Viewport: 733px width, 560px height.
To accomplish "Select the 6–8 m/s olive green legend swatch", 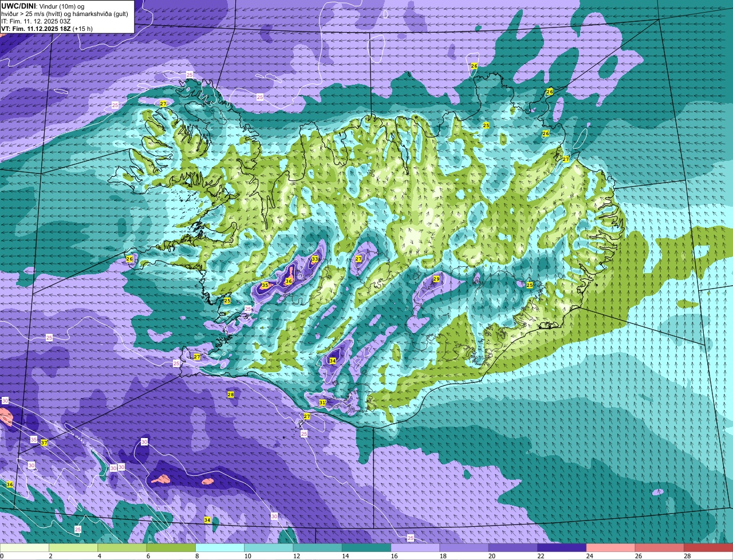I will click(171, 547).
